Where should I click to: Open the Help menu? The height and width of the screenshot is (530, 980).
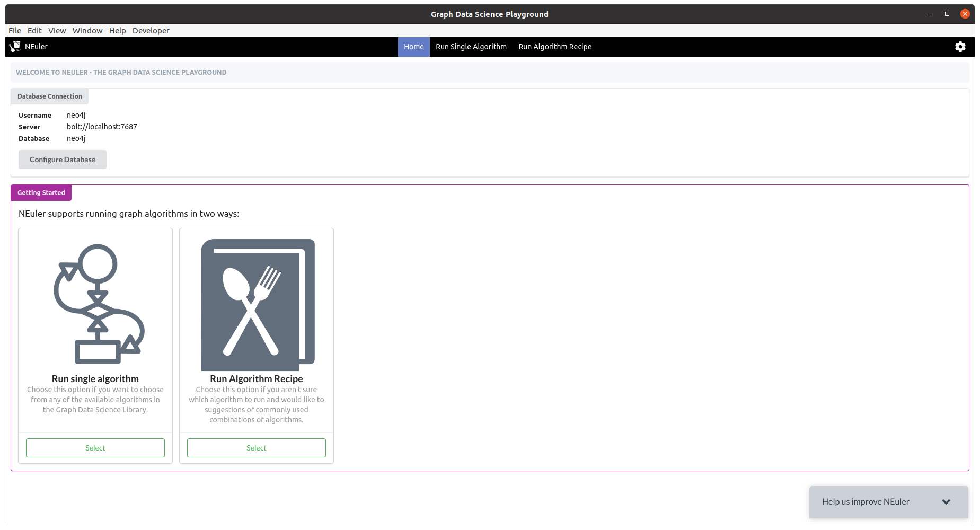tap(118, 31)
